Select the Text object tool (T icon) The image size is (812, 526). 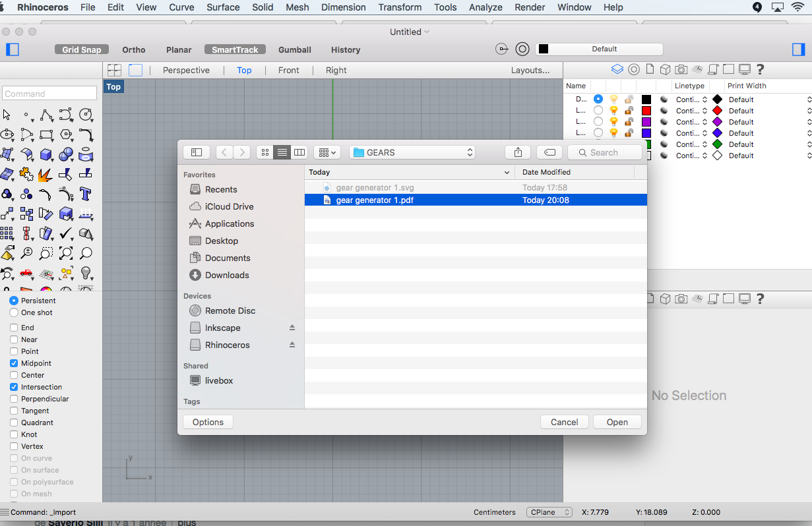85,194
